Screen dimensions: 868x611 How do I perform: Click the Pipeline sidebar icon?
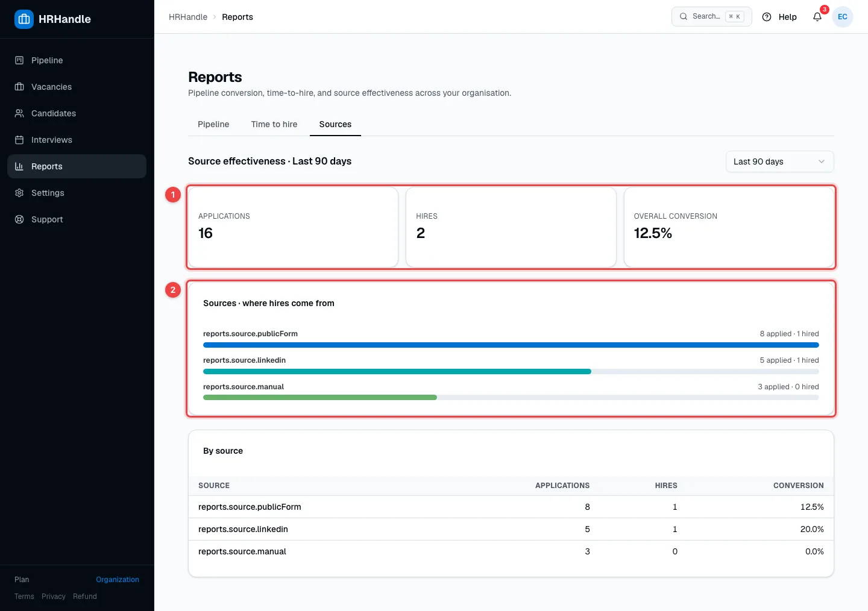point(19,60)
